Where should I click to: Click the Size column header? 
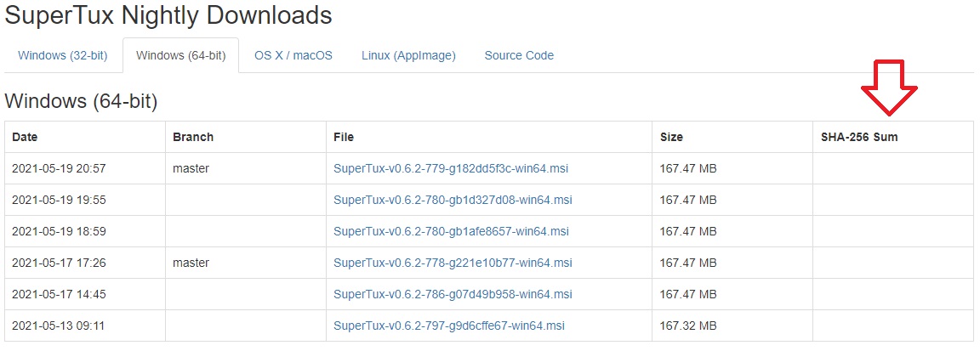click(671, 137)
